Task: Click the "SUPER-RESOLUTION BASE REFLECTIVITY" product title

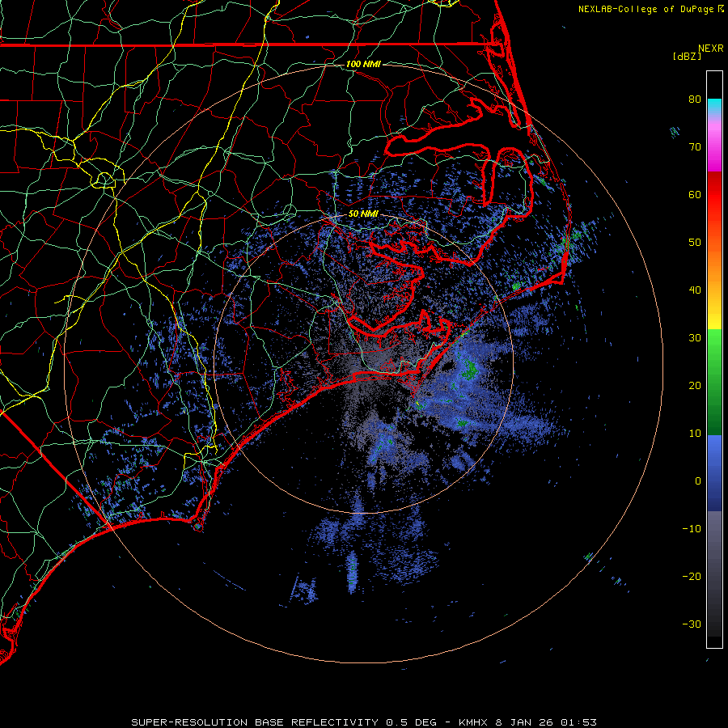Action: pos(255,722)
